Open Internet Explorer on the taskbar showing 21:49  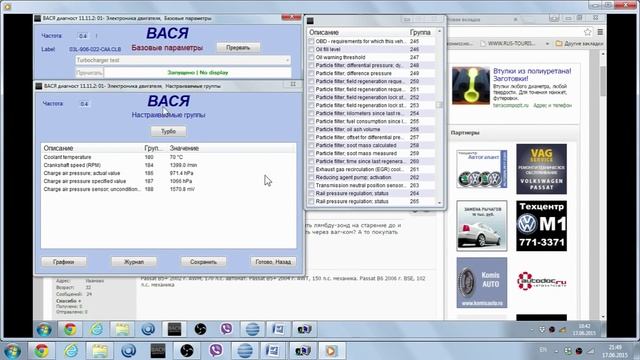tap(71, 351)
